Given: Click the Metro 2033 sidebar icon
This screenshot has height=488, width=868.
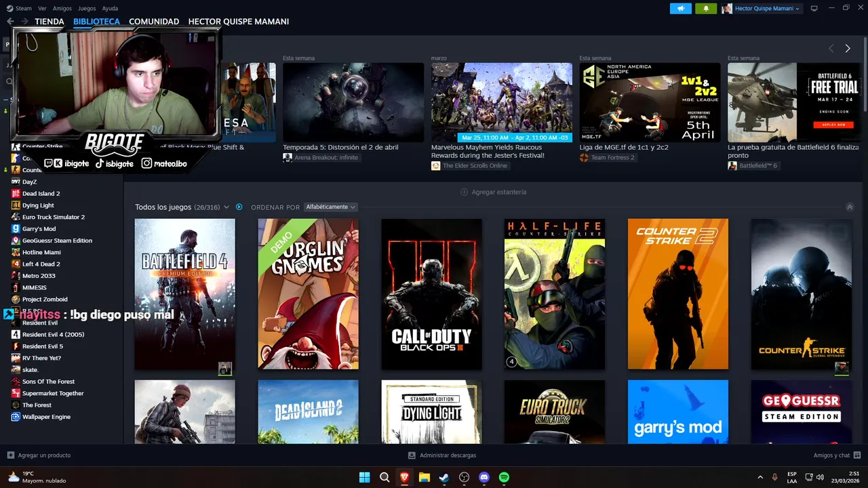Looking at the screenshot, I should tap(16, 276).
